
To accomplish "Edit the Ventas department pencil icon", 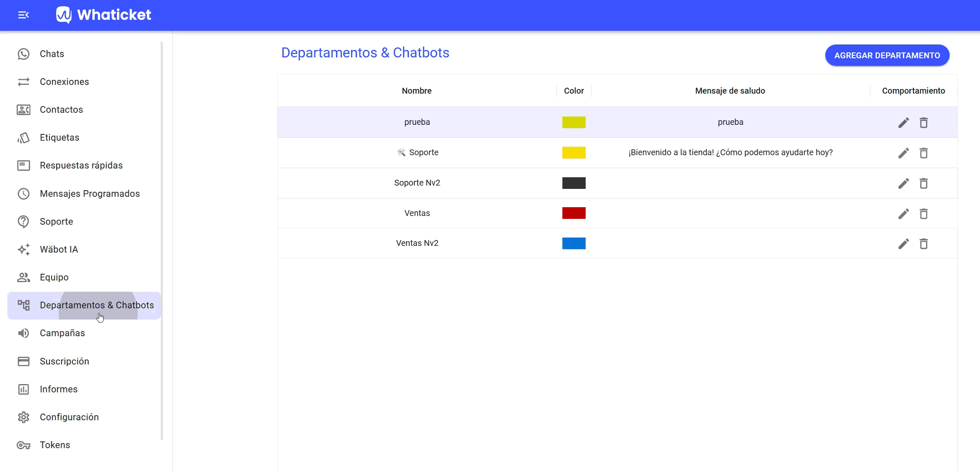I will click(x=903, y=213).
